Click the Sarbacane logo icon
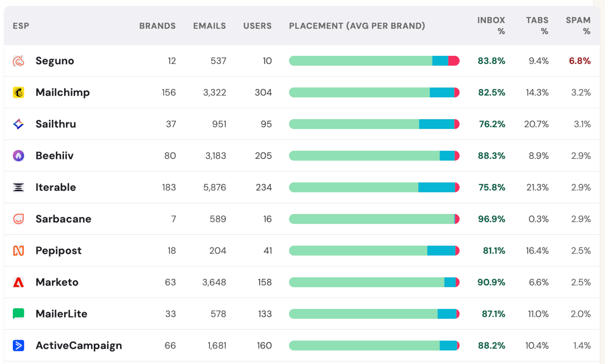Viewport: 605px width, 364px height. [19, 219]
